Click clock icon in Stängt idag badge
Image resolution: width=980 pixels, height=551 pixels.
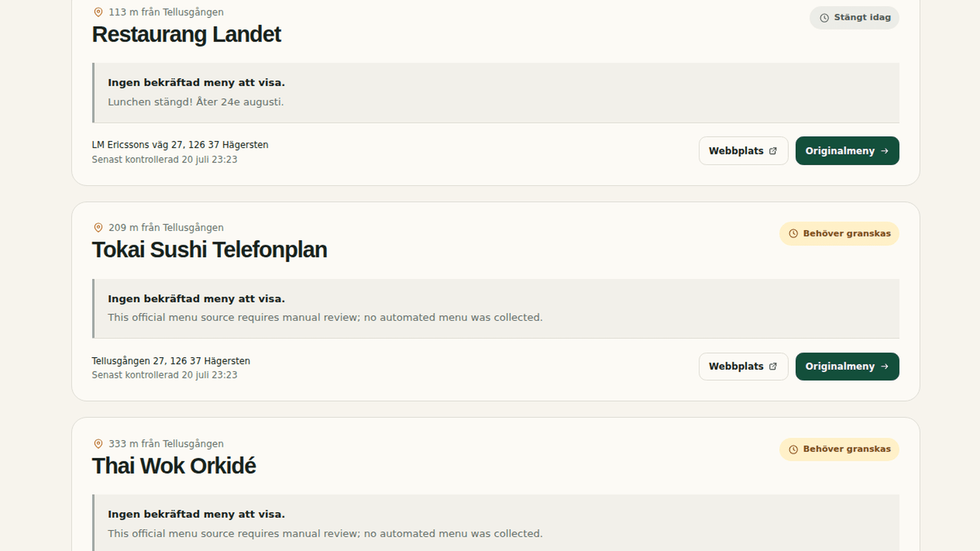tap(824, 18)
